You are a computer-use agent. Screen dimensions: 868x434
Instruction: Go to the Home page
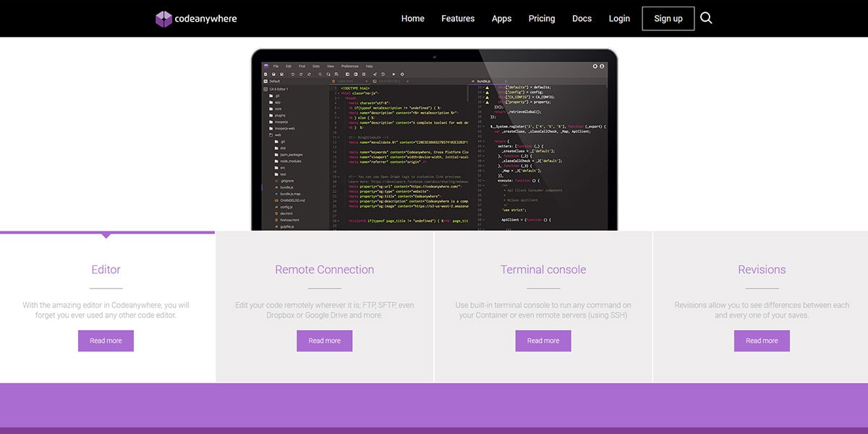(x=412, y=19)
